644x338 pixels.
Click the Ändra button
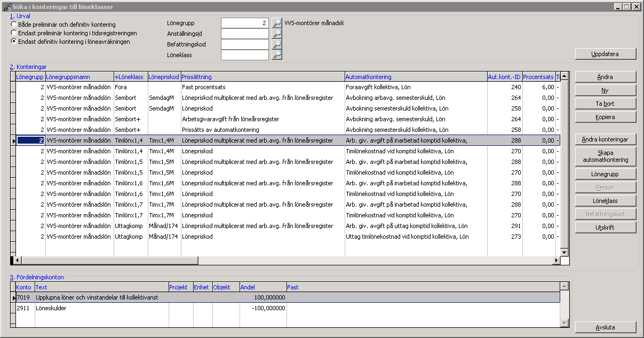606,77
